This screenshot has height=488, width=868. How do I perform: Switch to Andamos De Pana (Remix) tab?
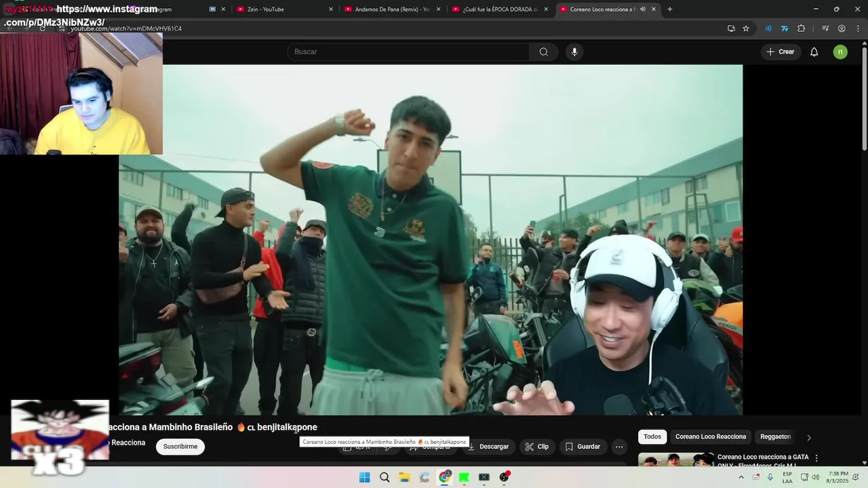pyautogui.click(x=392, y=9)
